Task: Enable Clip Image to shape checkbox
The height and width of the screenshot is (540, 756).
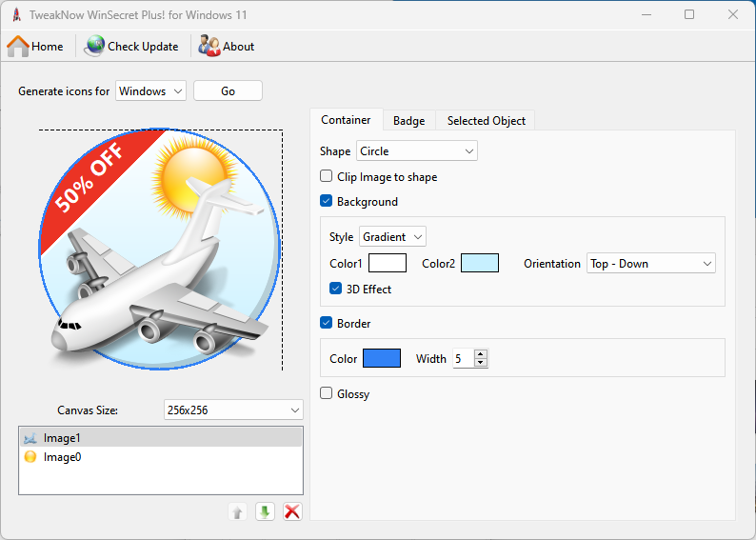Action: tap(327, 176)
